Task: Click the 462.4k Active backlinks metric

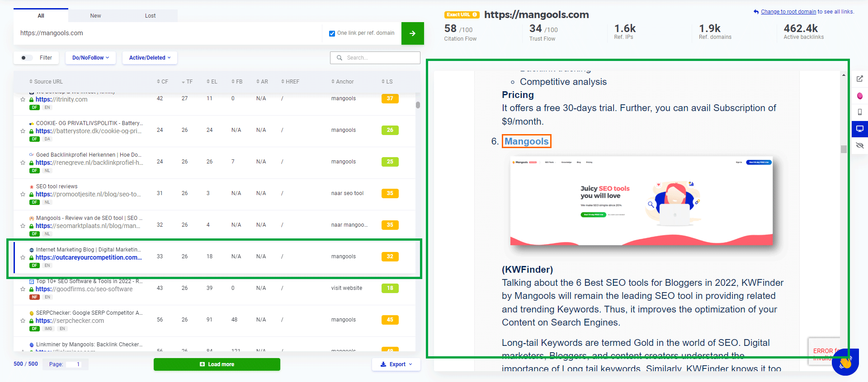Action: tap(803, 32)
